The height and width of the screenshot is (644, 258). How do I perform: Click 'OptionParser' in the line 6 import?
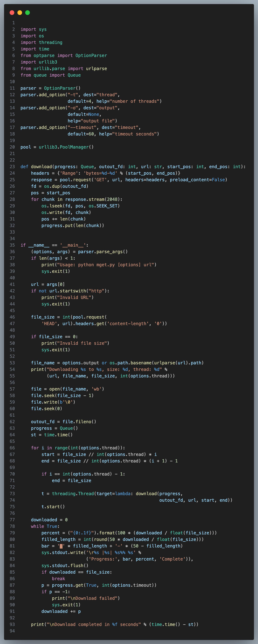[91, 55]
